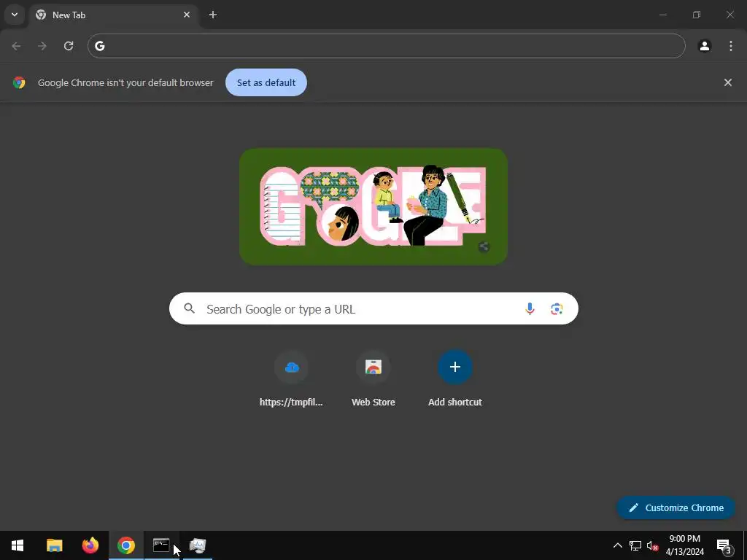Image resolution: width=747 pixels, height=560 pixels.
Task: Minimize the Chrome window
Action: tap(662, 15)
